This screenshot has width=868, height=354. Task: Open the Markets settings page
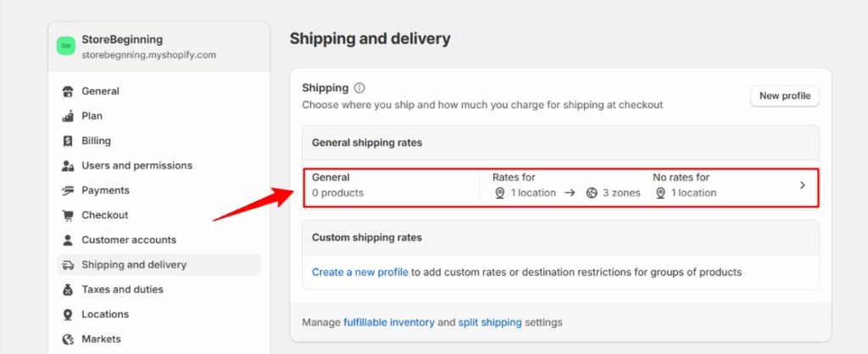(101, 339)
